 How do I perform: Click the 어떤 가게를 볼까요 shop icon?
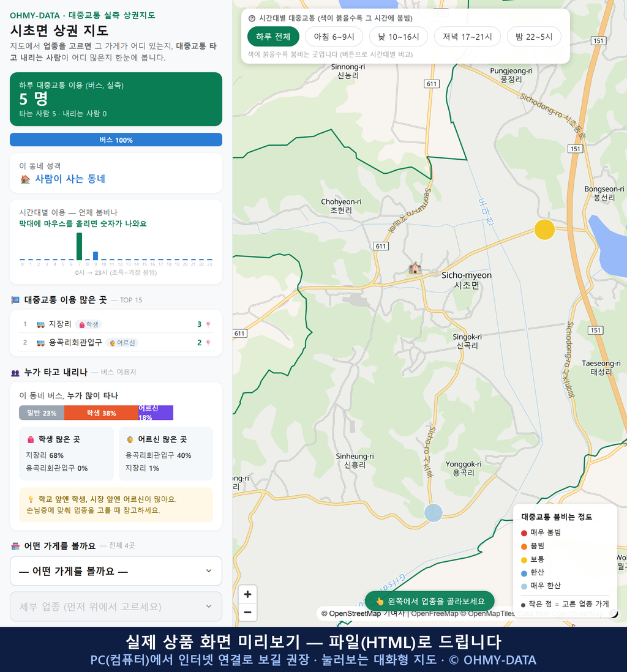coord(15,546)
